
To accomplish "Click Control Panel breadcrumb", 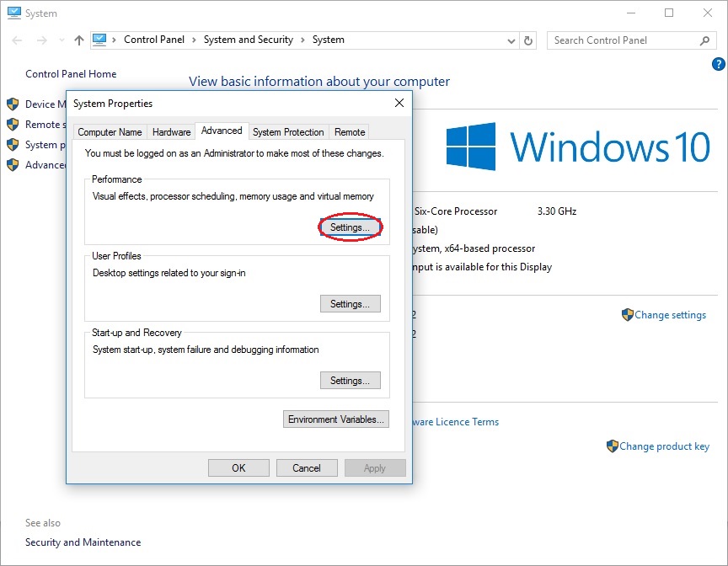I will pyautogui.click(x=154, y=40).
